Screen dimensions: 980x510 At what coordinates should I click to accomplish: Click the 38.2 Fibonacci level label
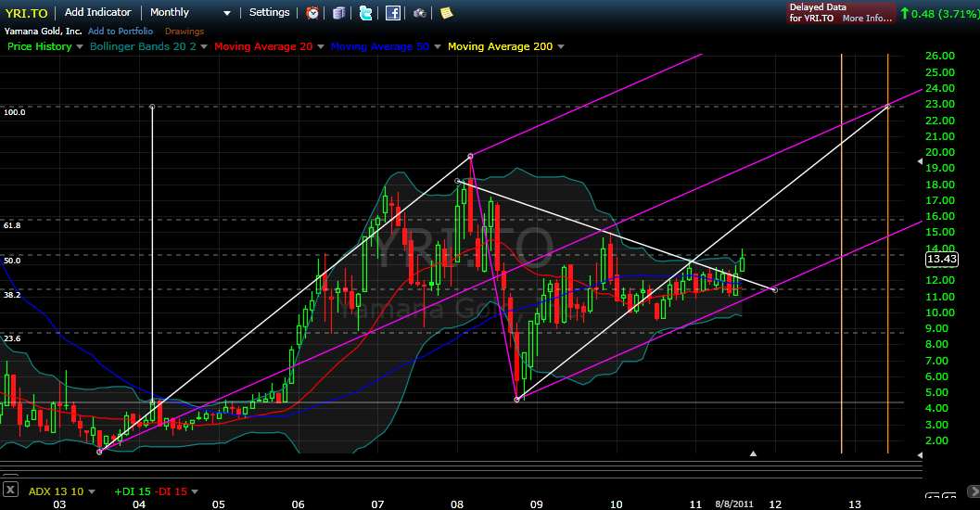pyautogui.click(x=12, y=294)
